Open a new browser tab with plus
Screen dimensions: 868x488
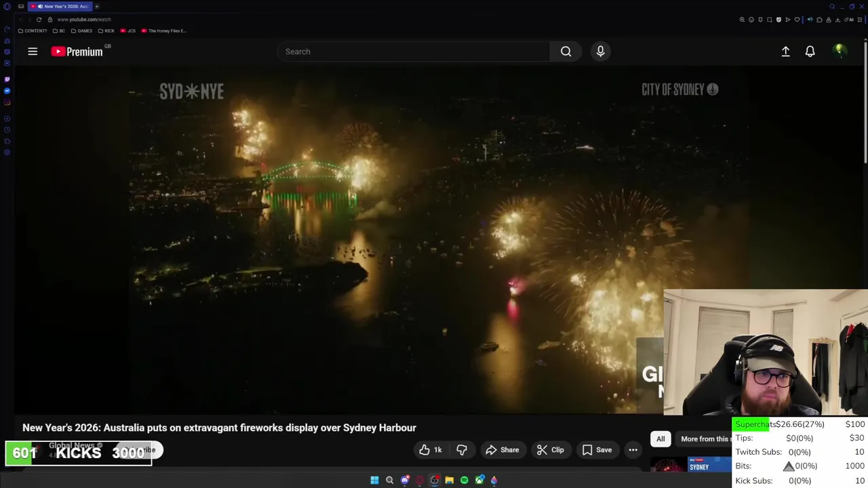(97, 6)
